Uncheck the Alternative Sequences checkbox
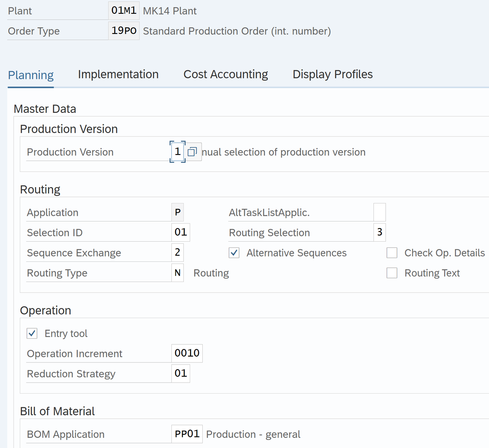The height and width of the screenshot is (448, 489). (234, 253)
